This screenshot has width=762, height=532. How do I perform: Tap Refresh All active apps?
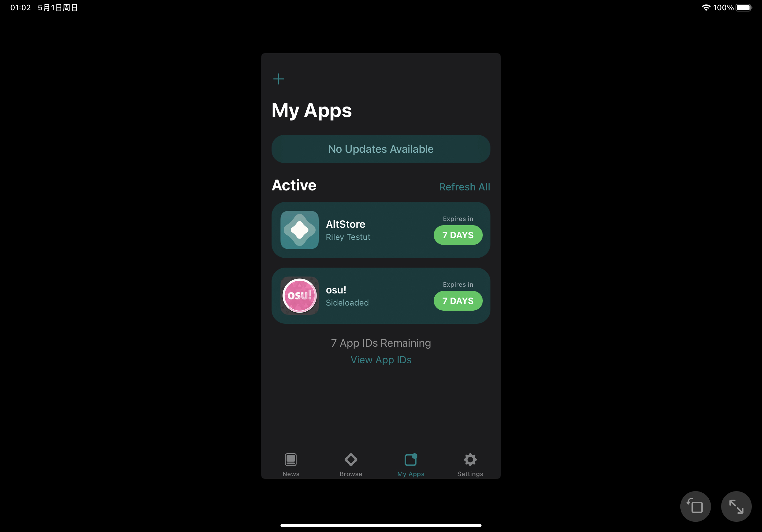tap(464, 186)
